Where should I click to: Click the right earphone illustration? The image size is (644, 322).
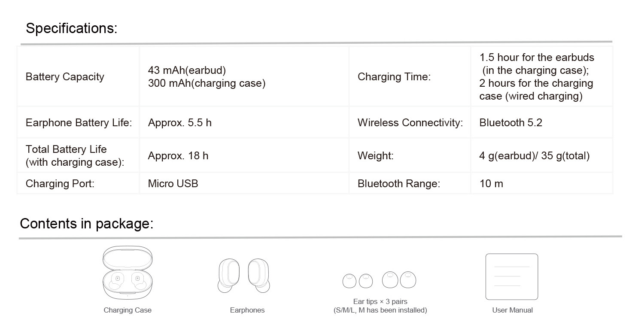tap(259, 275)
